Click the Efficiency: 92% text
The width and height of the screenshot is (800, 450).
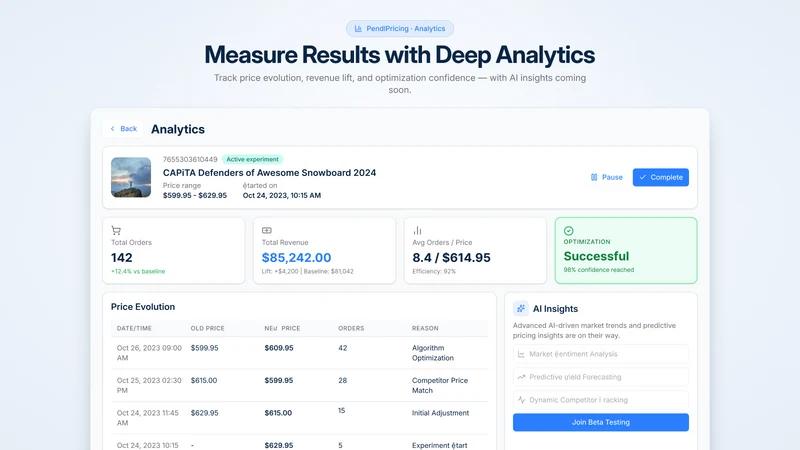click(x=434, y=271)
